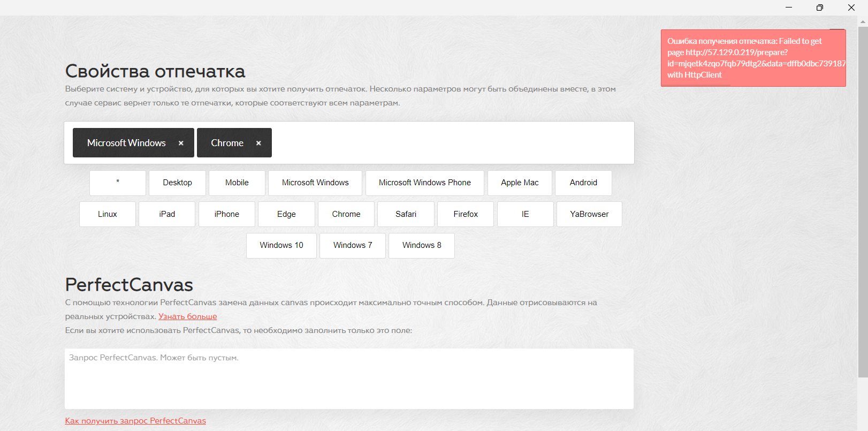Remove the Chrome selected tag

(x=258, y=143)
